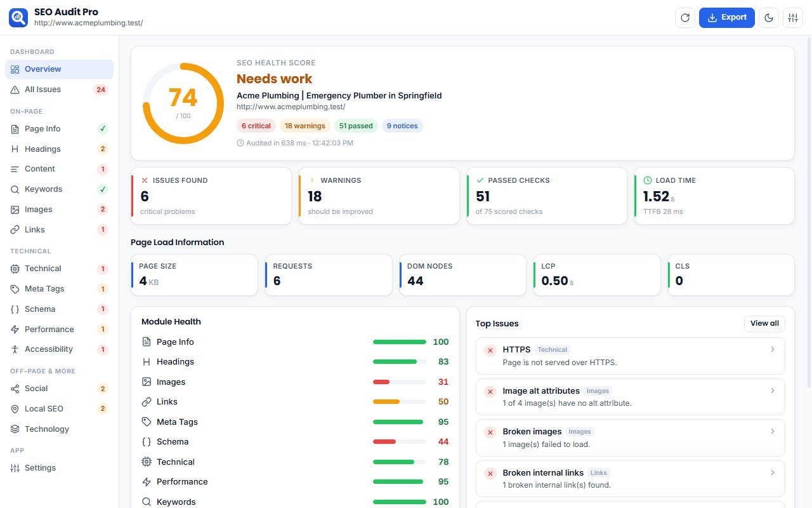
Task: Go to Headings section in sidebar
Action: coord(59,149)
